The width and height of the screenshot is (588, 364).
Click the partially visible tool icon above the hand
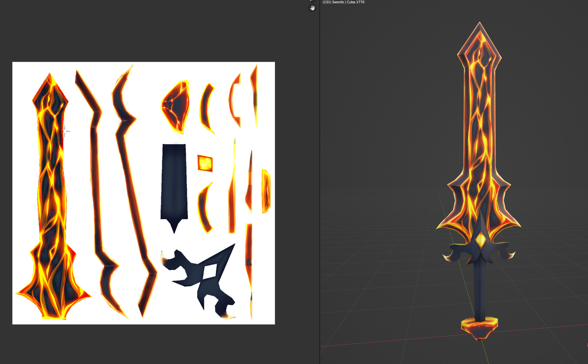[x=311, y=1]
